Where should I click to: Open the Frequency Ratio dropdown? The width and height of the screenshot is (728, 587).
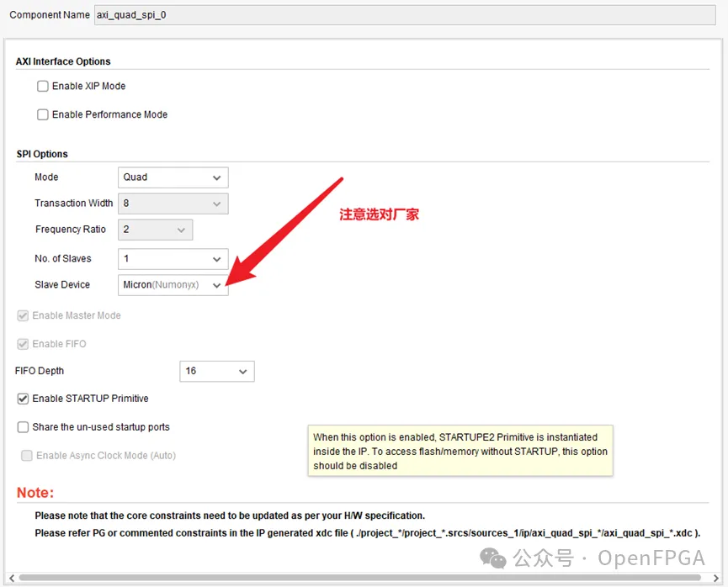[155, 230]
